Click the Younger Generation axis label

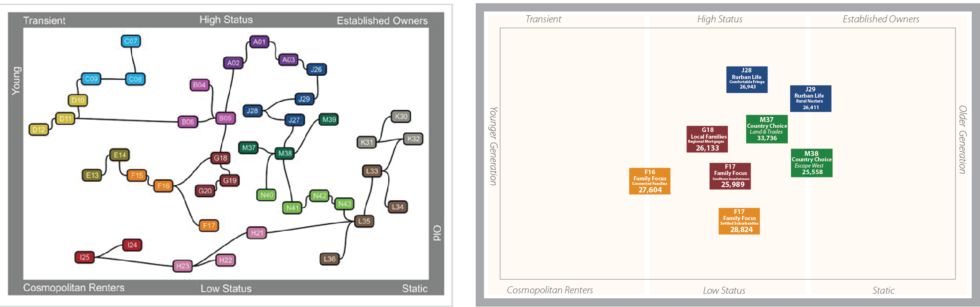pos(494,146)
